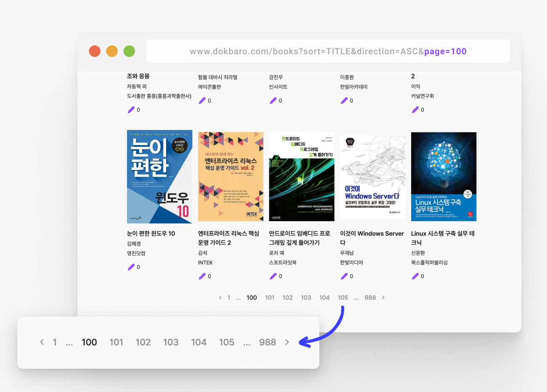
Task: Click author name 이종원
Action: click(x=347, y=77)
